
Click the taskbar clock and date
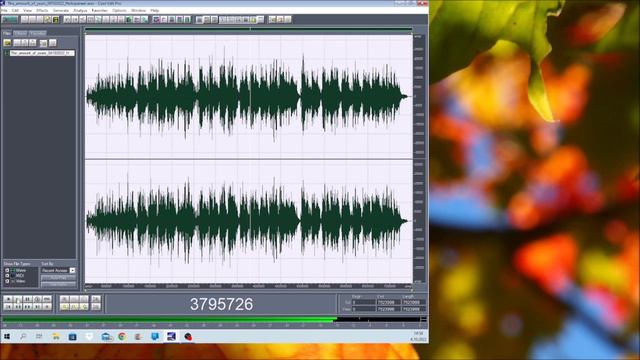click(418, 337)
